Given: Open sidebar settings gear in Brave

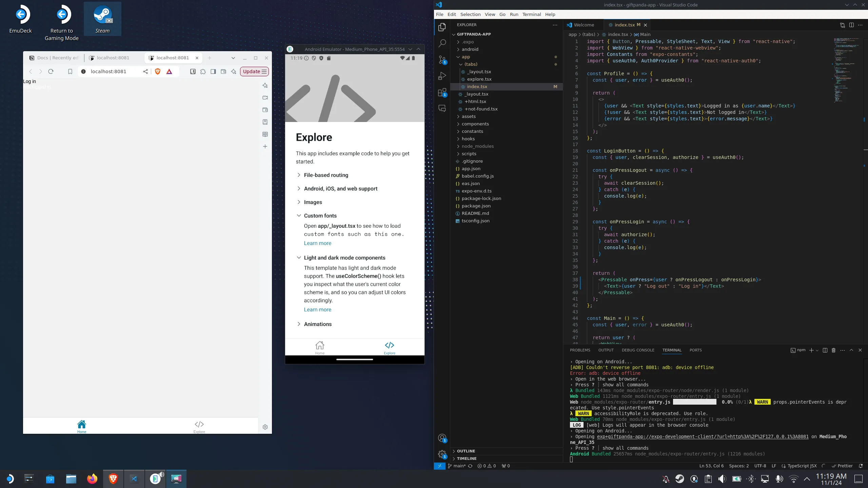Looking at the screenshot, I should tap(265, 427).
